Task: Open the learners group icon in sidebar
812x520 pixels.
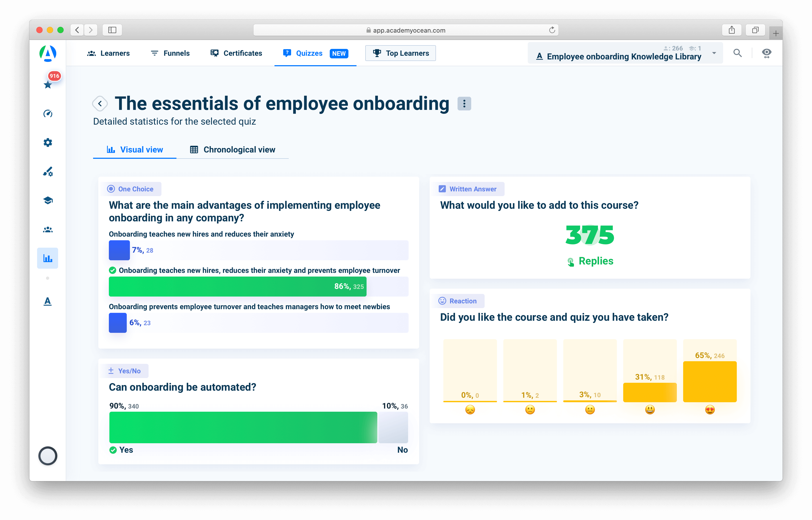Action: pyautogui.click(x=48, y=230)
